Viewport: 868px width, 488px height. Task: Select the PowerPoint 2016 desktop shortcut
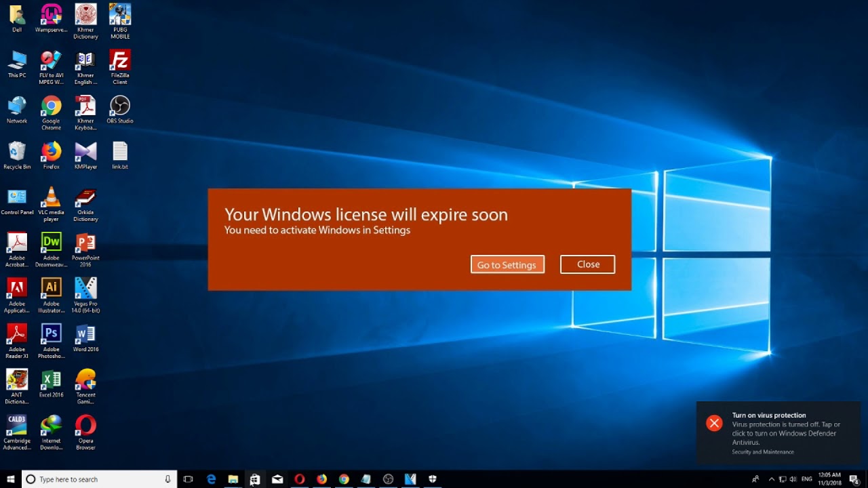point(85,249)
